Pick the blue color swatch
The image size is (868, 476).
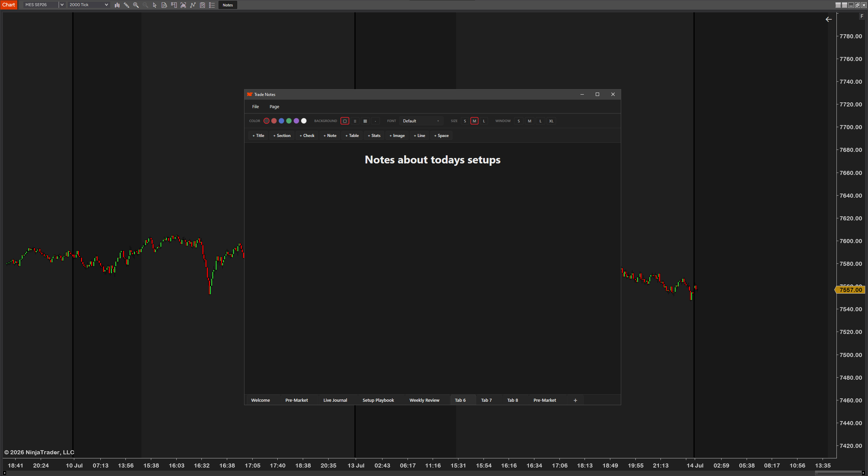[x=281, y=121]
